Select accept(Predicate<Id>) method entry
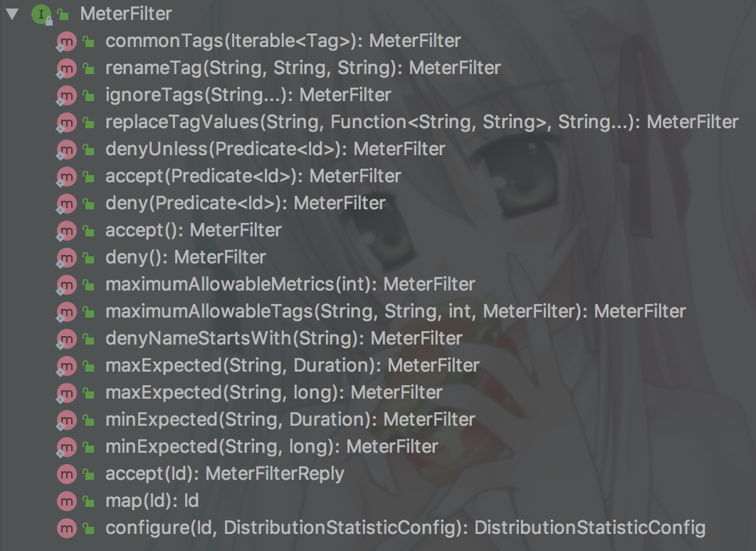756x551 pixels. coord(253,176)
